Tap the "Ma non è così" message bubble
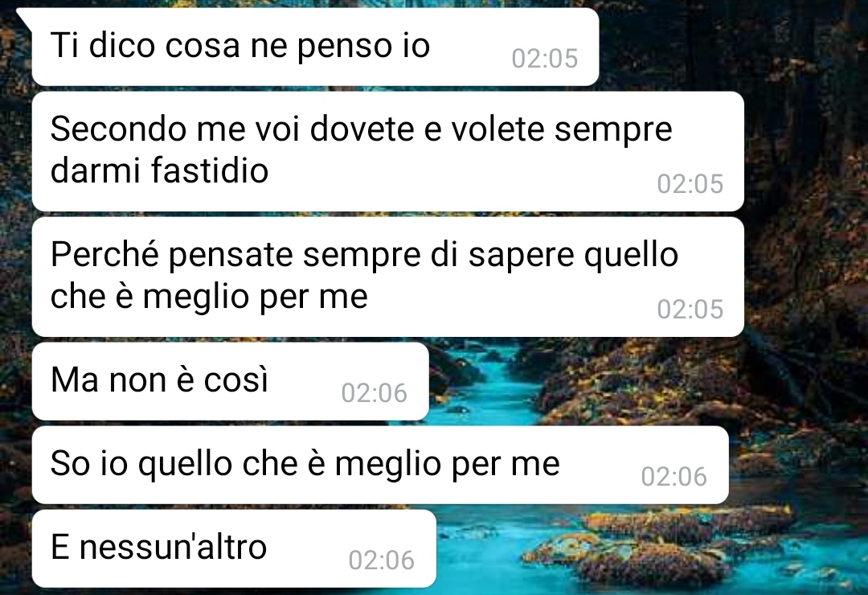The height and width of the screenshot is (595, 868). pyautogui.click(x=231, y=381)
